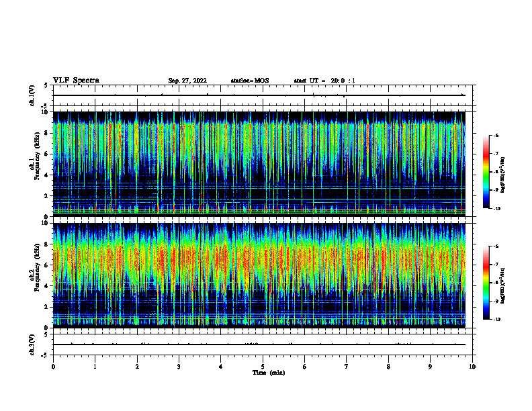532x411 pixels.
Task: Click the ch.2 colorbar "log(PSD)(V²/Hz)" label
Action: click(x=503, y=285)
